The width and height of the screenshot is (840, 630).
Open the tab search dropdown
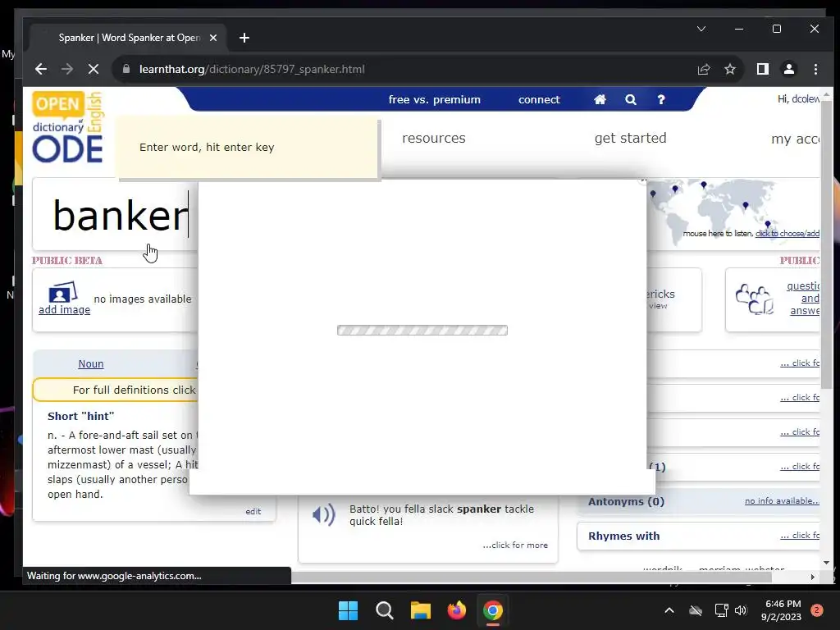point(701,29)
